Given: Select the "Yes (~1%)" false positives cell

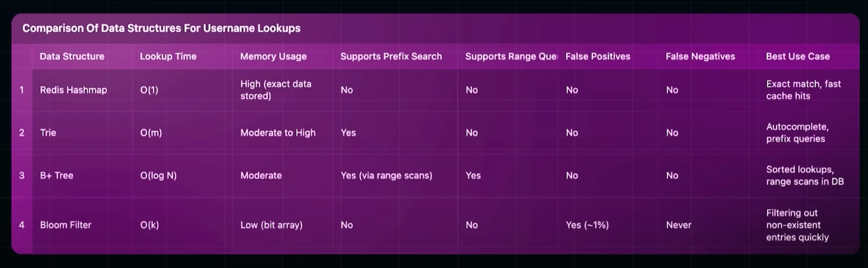Looking at the screenshot, I should click(x=587, y=225).
